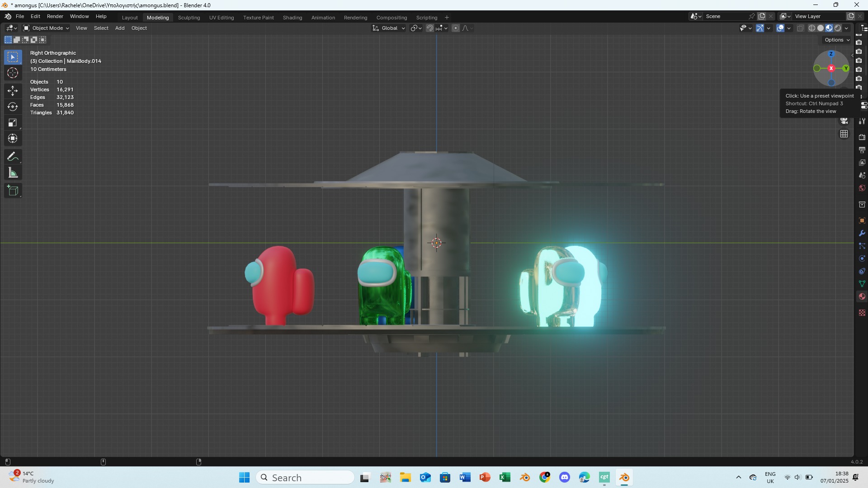Open the viewport Add menu
868x488 pixels.
tap(120, 28)
